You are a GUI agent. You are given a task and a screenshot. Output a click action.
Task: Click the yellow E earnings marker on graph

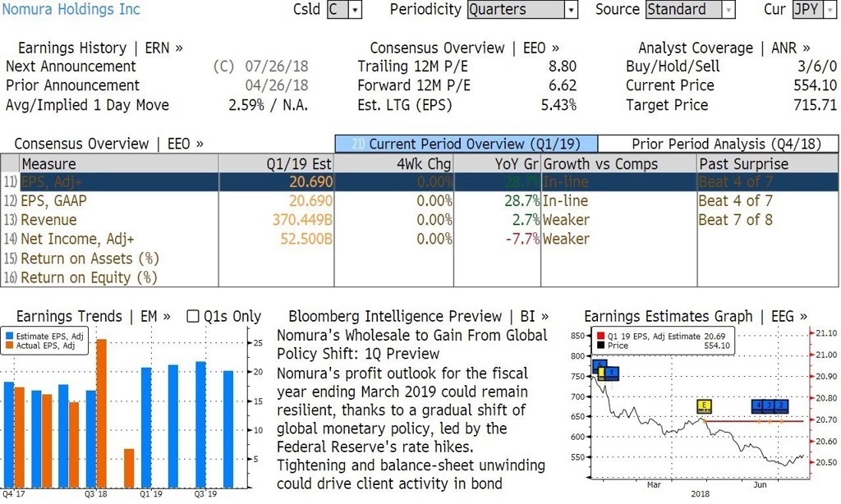point(704,406)
